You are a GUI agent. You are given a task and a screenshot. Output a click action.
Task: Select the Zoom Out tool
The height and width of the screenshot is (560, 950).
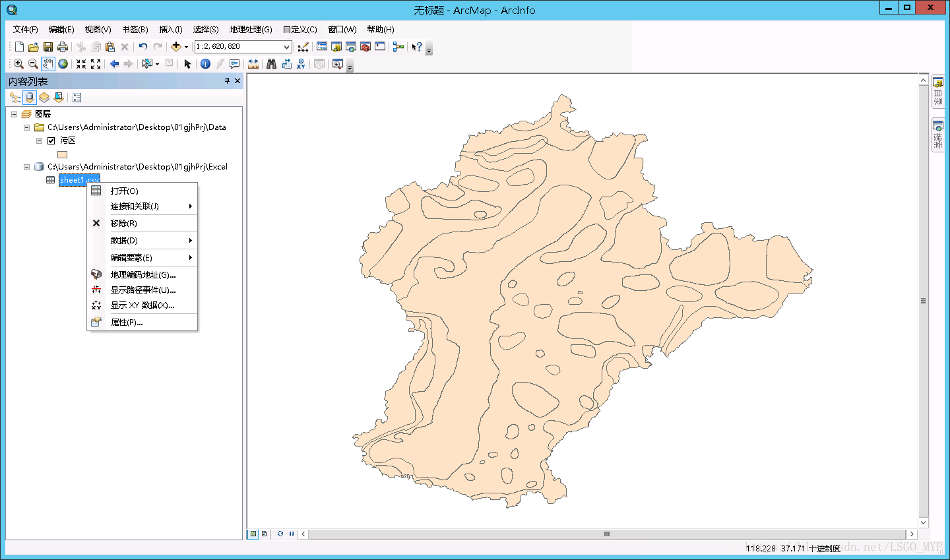click(33, 64)
